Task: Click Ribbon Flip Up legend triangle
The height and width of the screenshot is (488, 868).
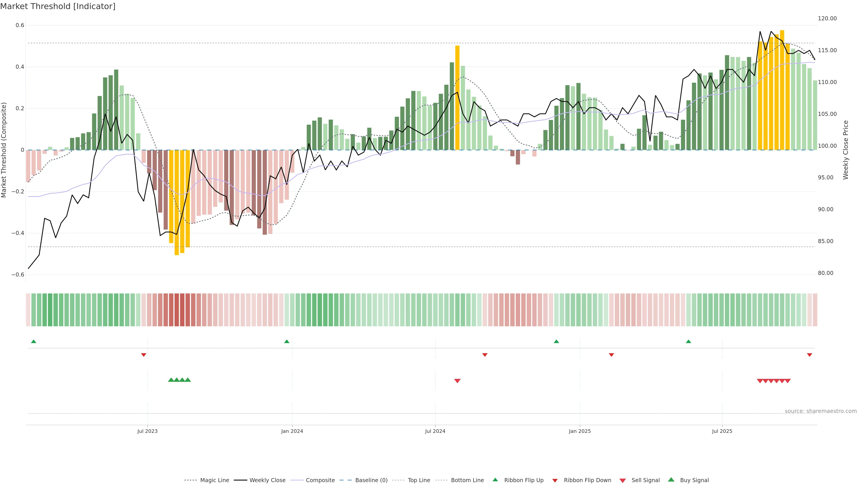Action: (495, 480)
